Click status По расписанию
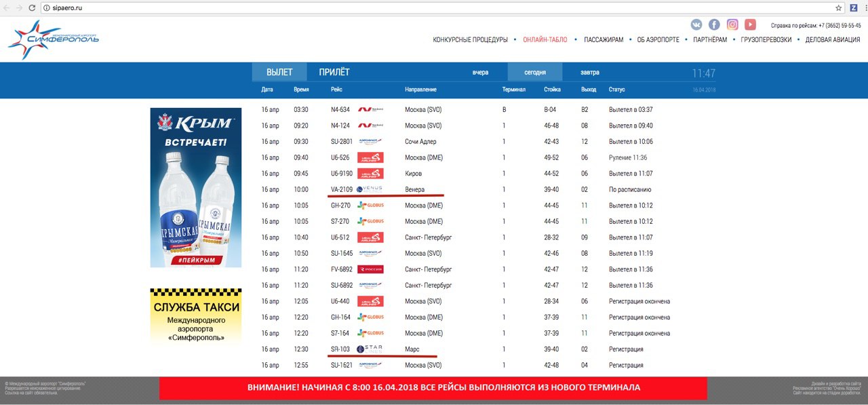Viewport: 868px width, 405px height. 630,189
